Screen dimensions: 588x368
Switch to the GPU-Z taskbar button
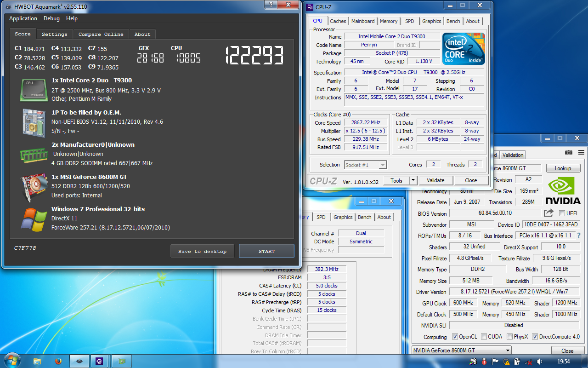pos(122,362)
